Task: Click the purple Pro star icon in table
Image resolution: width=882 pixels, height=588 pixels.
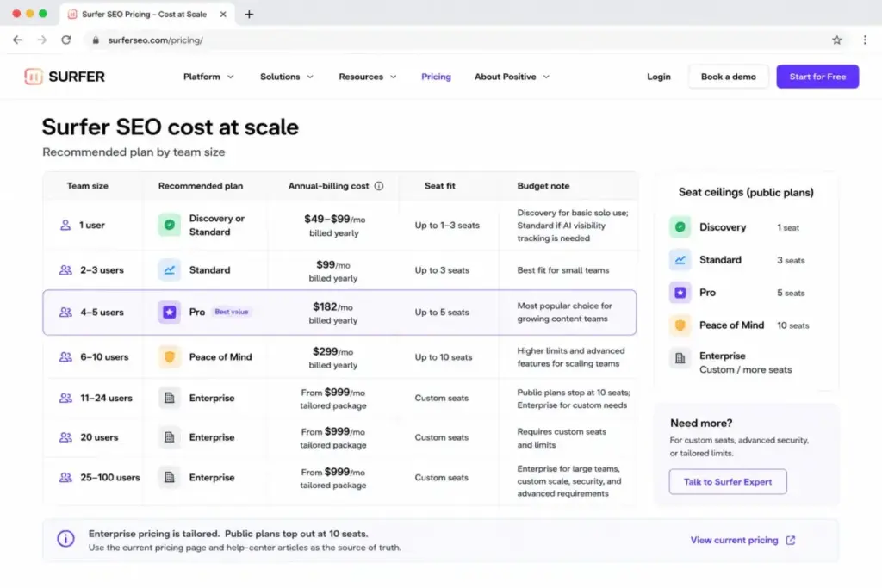Action: (170, 312)
